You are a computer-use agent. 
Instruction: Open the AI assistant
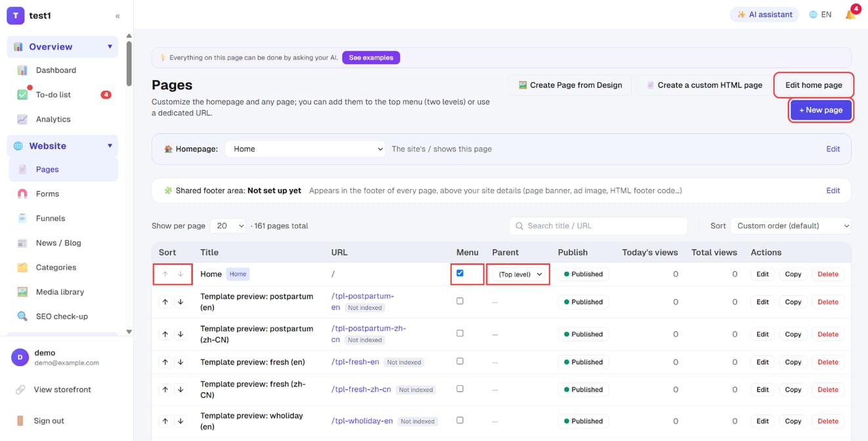click(x=764, y=14)
